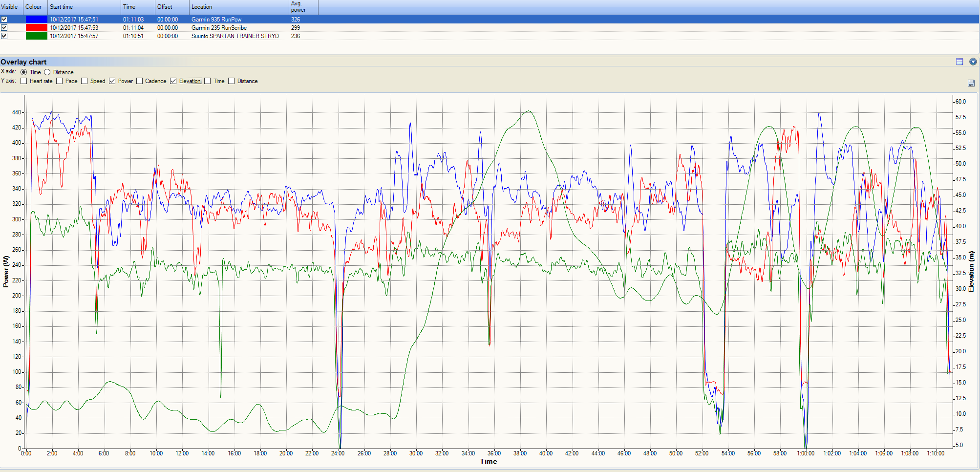Click the average power value 299

tap(296, 28)
